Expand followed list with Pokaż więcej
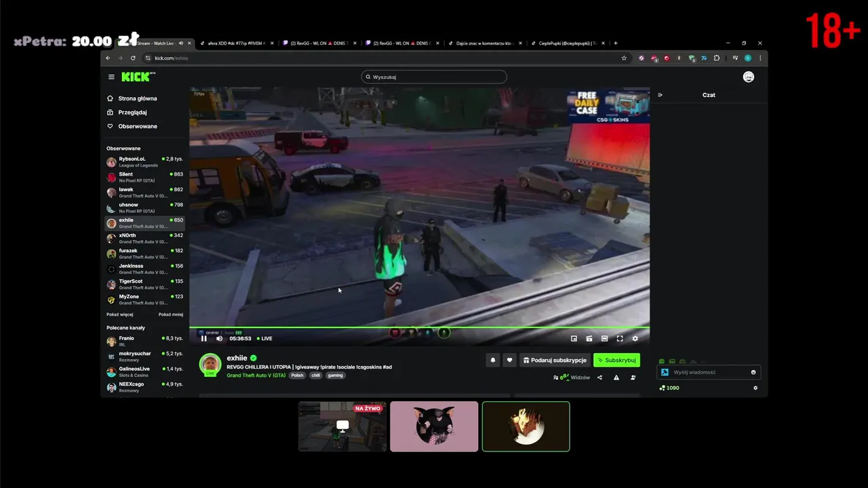The image size is (868, 488). (x=120, y=314)
